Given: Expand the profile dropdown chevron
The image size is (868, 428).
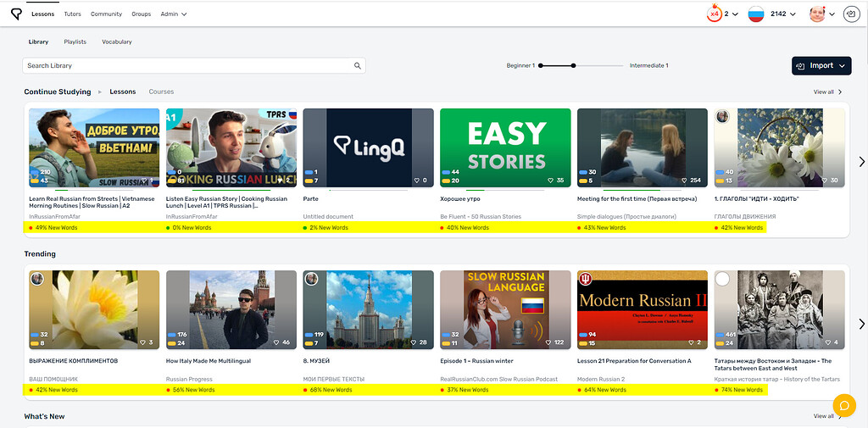Looking at the screenshot, I should click(832, 14).
